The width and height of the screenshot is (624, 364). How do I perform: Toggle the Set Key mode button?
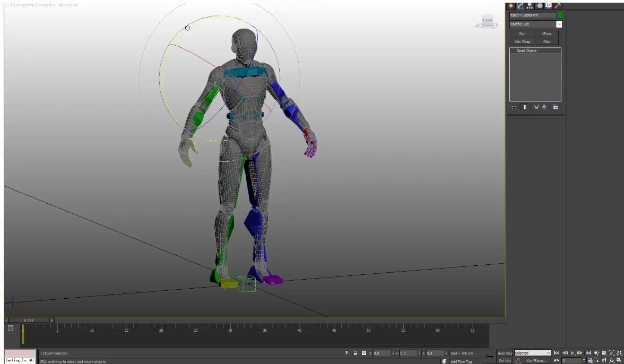pyautogui.click(x=505, y=361)
